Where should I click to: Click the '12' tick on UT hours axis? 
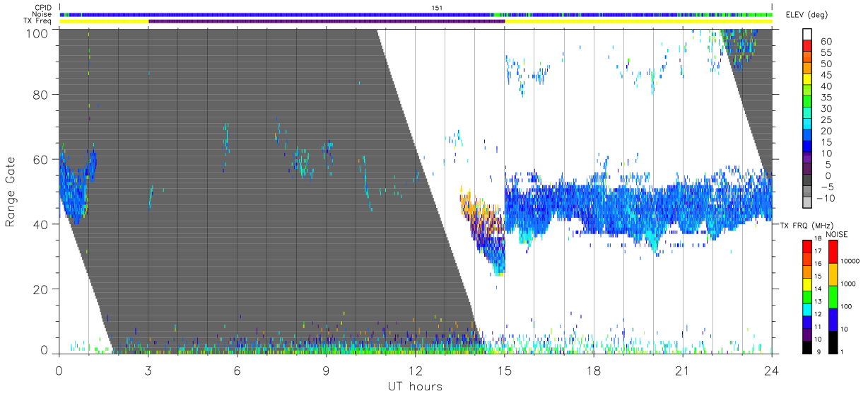pyautogui.click(x=415, y=371)
